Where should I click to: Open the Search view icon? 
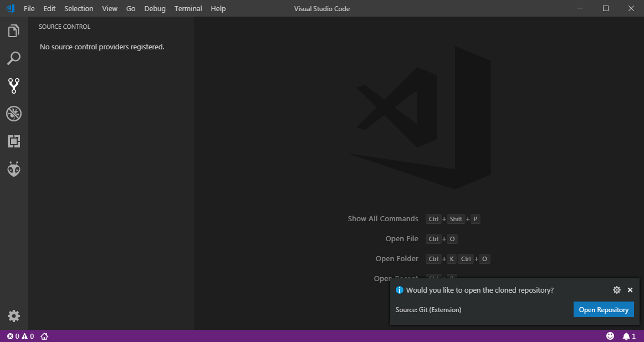[13, 58]
